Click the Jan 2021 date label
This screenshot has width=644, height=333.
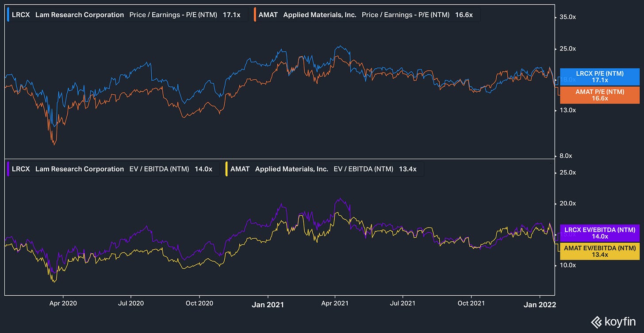[x=268, y=304]
